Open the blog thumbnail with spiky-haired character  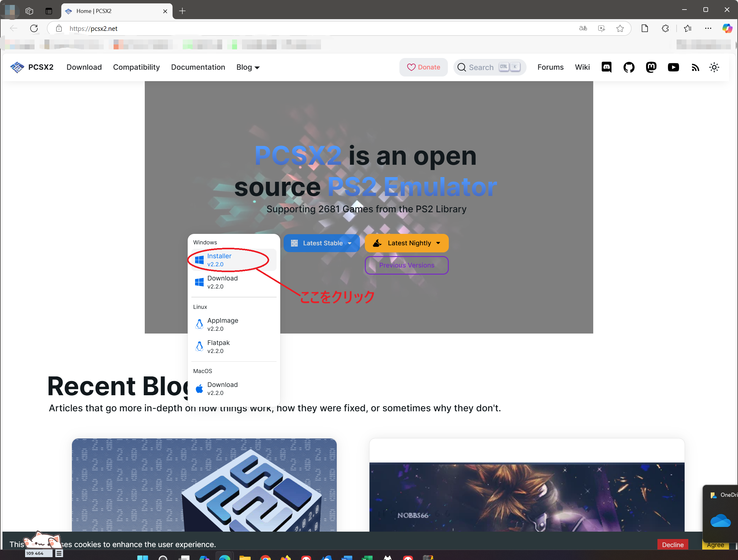pos(527,497)
